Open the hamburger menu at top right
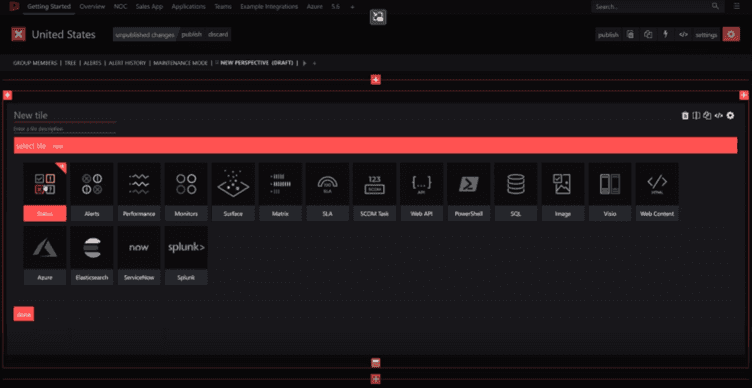This screenshot has height=388, width=752. coord(736,6)
